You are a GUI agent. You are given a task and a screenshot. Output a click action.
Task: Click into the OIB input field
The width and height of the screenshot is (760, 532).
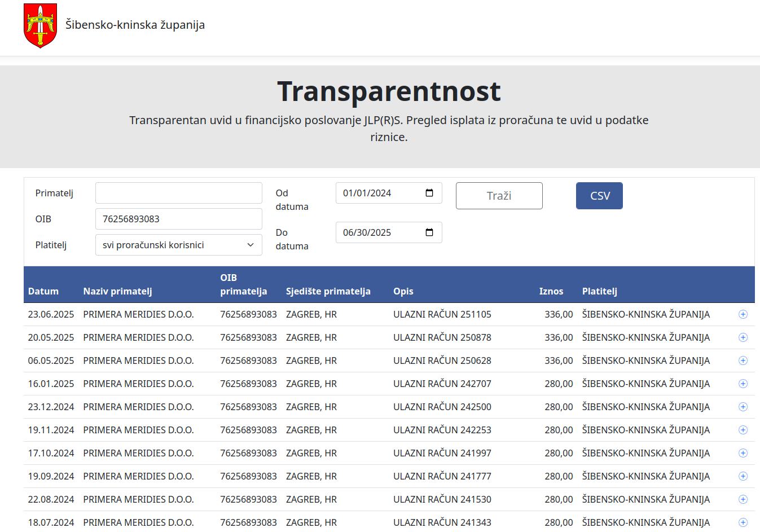[178, 219]
